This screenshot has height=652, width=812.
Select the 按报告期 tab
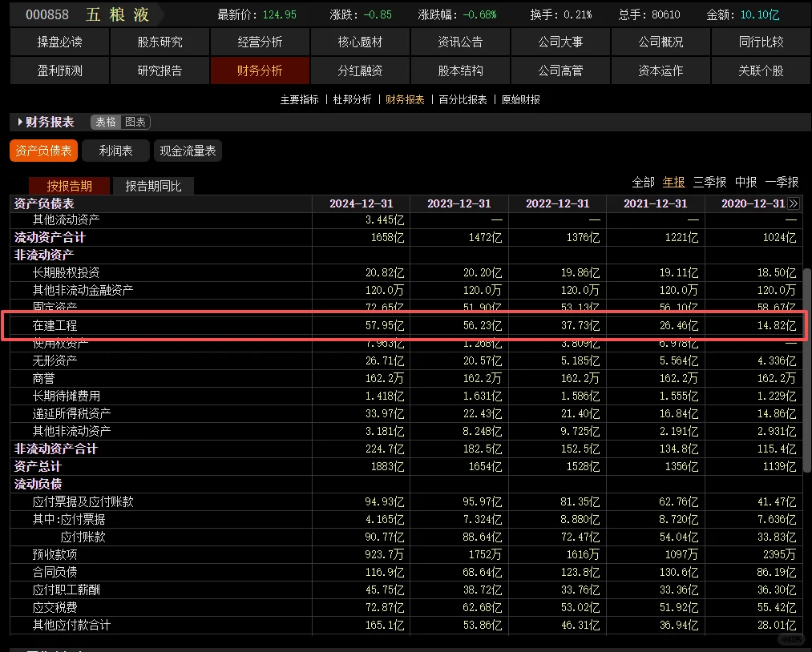click(70, 186)
